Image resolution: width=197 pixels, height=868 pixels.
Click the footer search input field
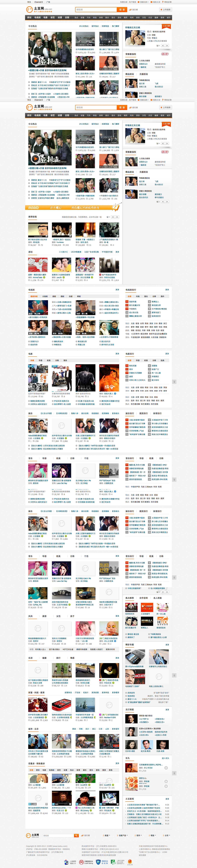(x=58, y=835)
